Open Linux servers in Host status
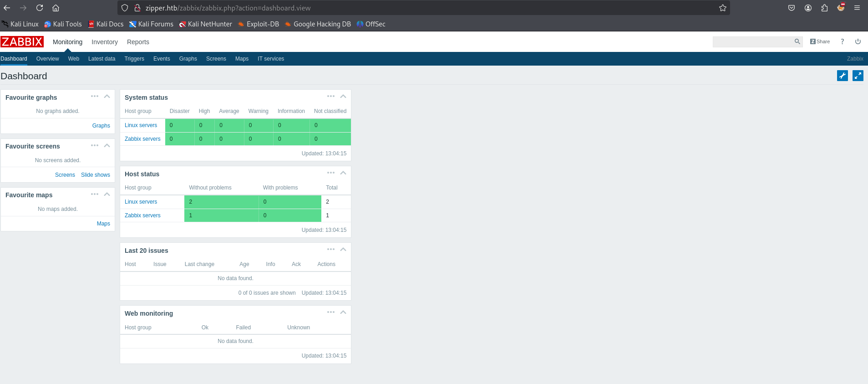Screen dimensions: 868x384 pos(141,202)
